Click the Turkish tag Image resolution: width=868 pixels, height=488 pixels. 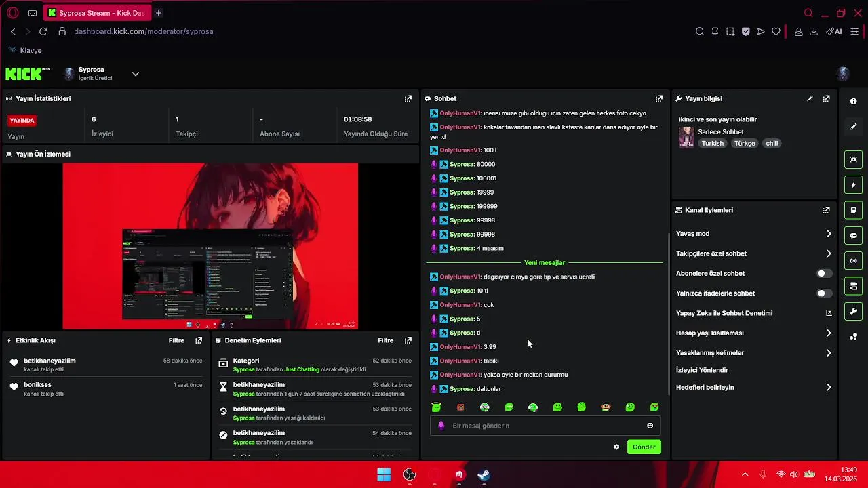click(712, 144)
